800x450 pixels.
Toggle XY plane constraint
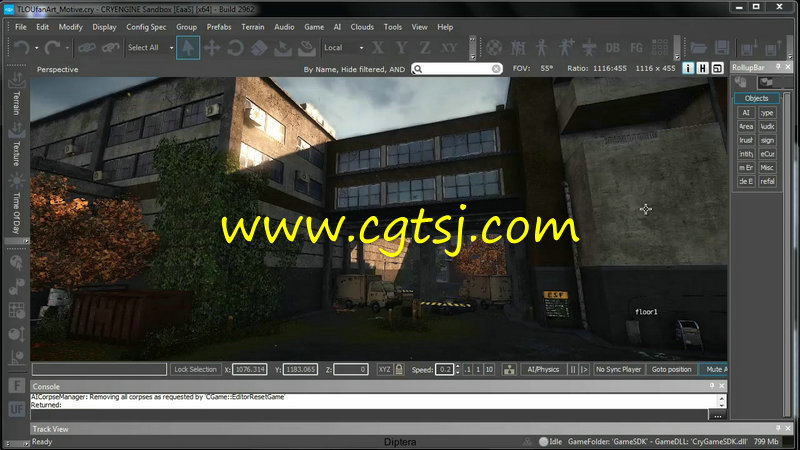[x=449, y=48]
